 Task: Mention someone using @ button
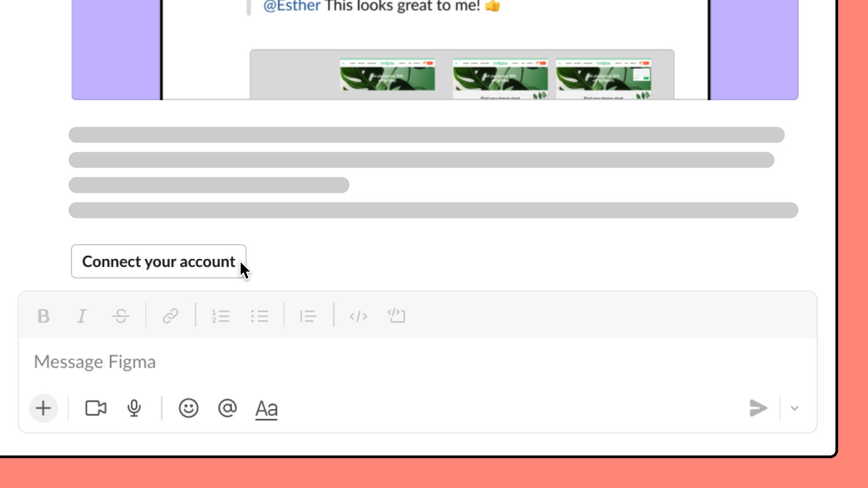[x=227, y=408]
